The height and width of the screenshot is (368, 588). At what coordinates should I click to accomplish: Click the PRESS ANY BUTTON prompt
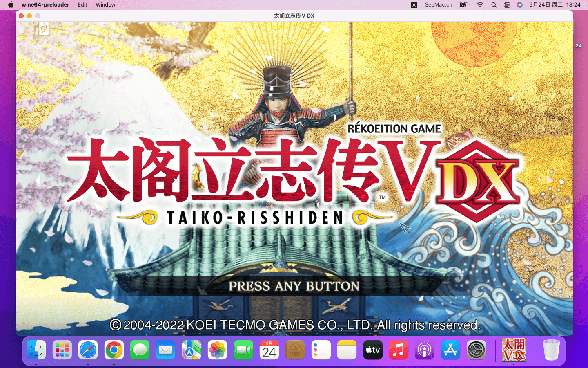tap(294, 286)
